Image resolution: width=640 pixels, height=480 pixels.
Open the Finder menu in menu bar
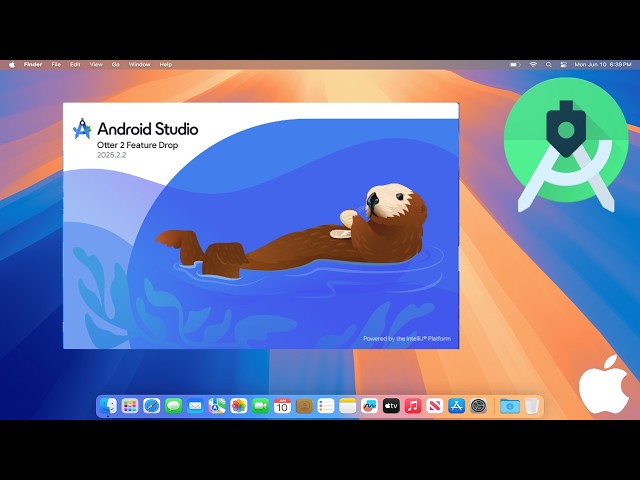click(x=33, y=64)
